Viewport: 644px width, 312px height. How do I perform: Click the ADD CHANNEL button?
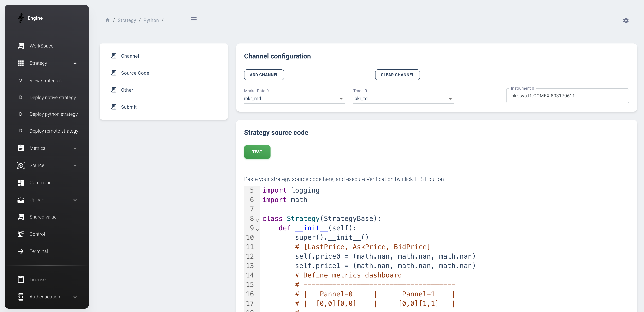pyautogui.click(x=264, y=75)
